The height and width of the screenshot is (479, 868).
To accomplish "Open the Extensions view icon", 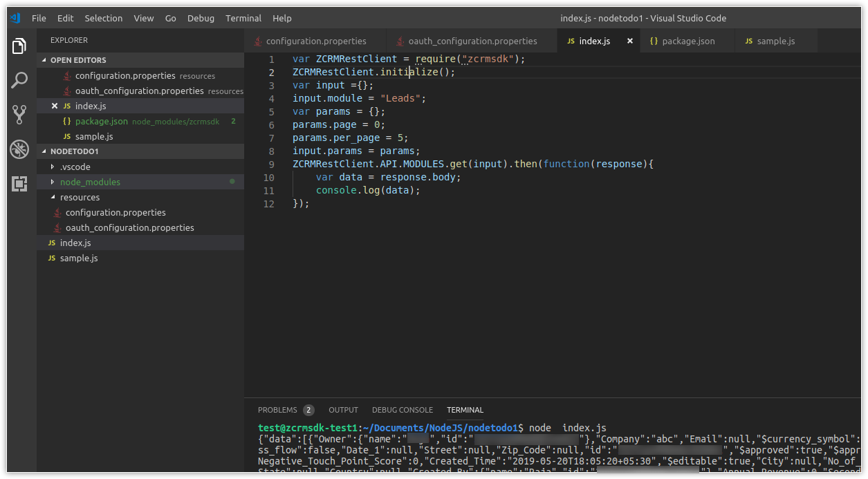I will pos(19,184).
